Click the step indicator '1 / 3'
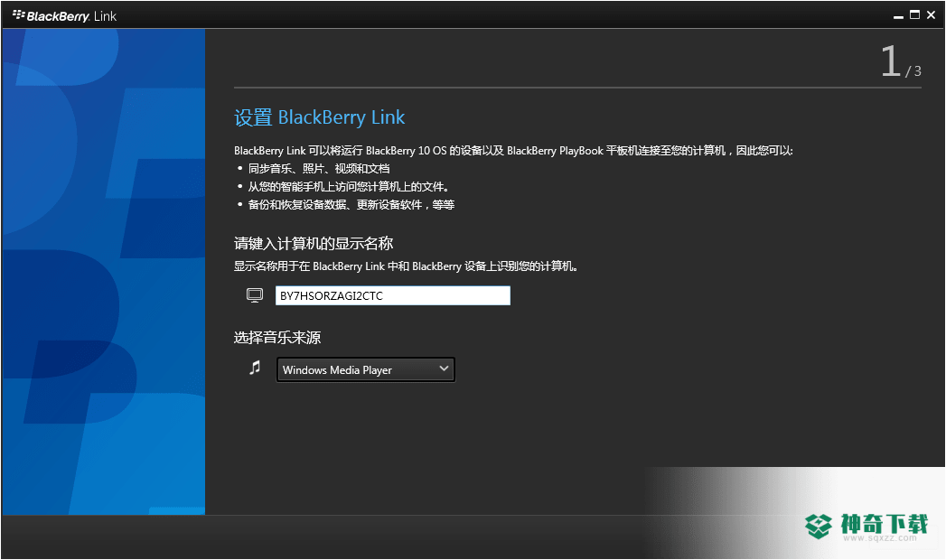 coord(901,62)
